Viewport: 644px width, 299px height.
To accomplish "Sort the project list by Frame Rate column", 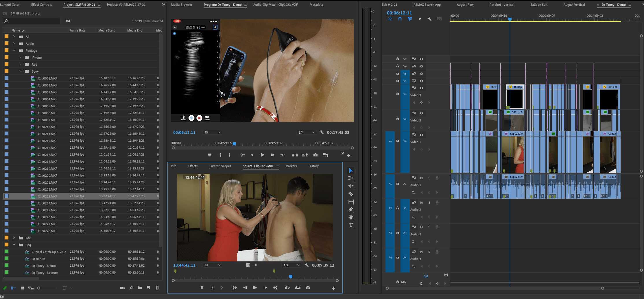I will pyautogui.click(x=77, y=30).
